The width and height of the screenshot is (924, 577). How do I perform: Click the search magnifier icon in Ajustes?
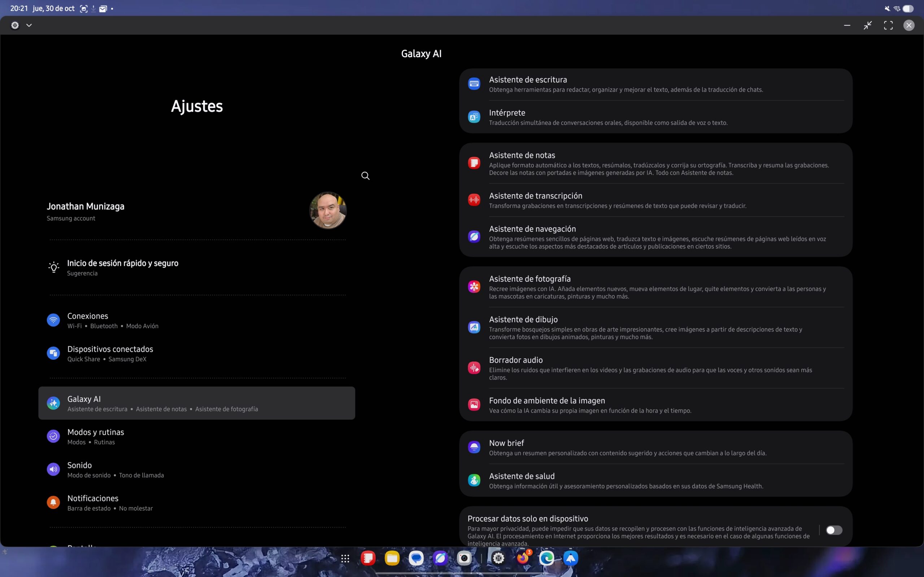pyautogui.click(x=365, y=175)
